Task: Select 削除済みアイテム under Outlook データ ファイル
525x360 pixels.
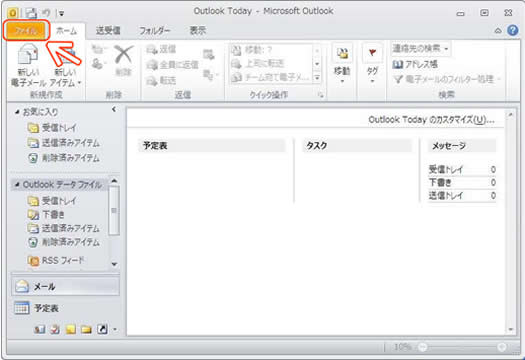Action: [64, 242]
